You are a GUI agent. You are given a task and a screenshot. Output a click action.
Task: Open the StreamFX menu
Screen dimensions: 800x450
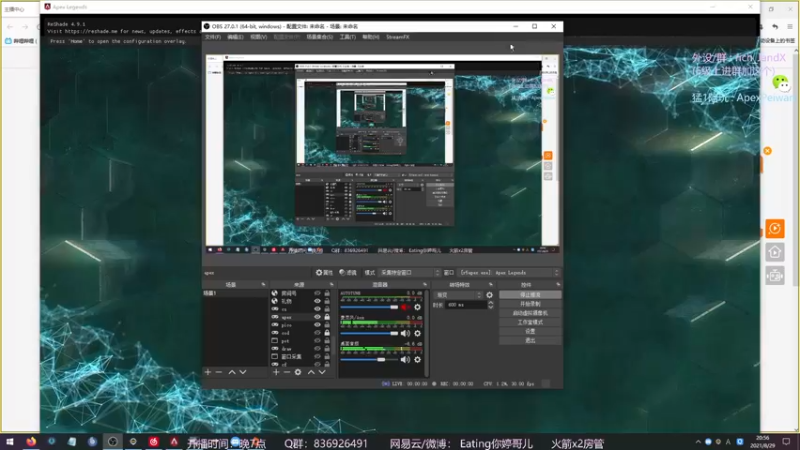397,37
